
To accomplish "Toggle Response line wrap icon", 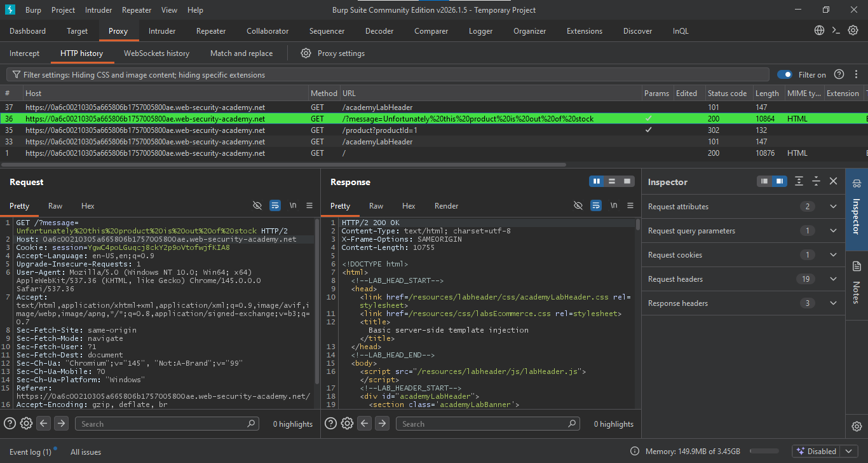I will pyautogui.click(x=596, y=205).
